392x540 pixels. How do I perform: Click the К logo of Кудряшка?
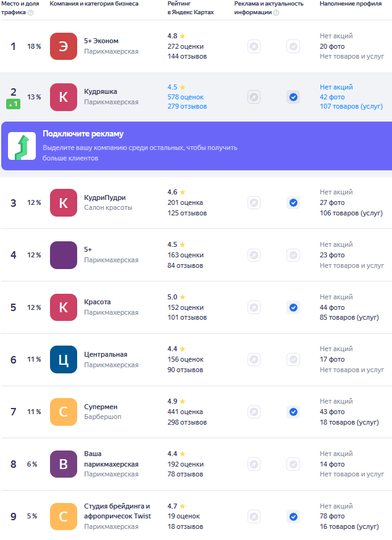click(64, 97)
